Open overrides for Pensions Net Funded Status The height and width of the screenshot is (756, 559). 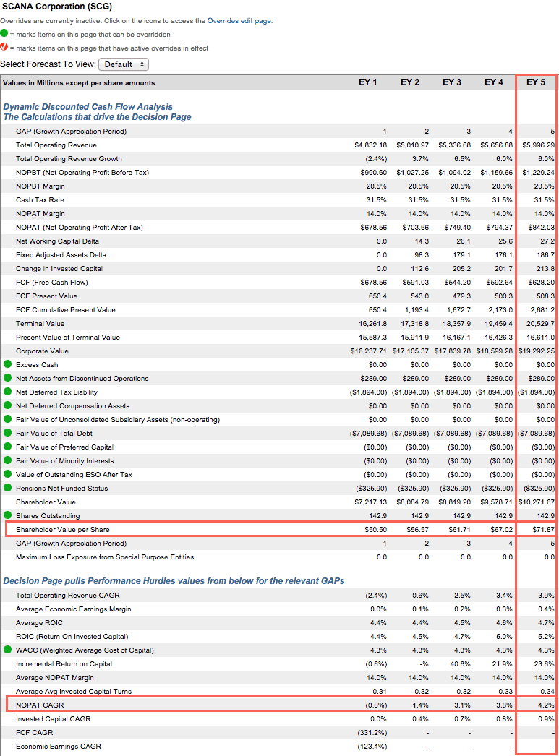pos(7,488)
